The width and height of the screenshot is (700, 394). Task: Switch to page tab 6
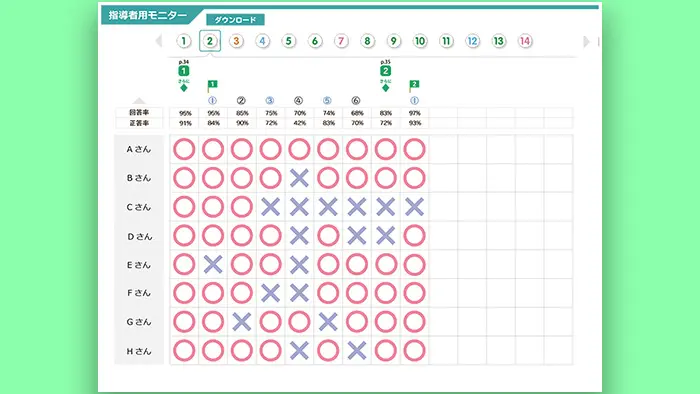coord(315,41)
